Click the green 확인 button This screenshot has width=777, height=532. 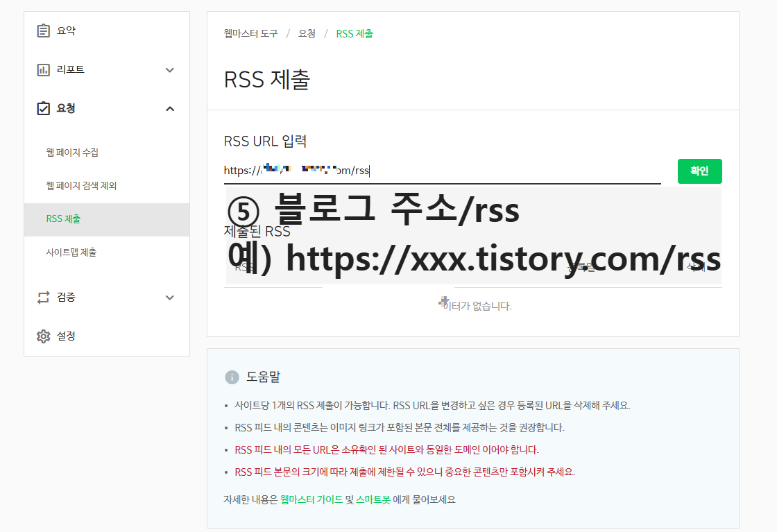[700, 171]
